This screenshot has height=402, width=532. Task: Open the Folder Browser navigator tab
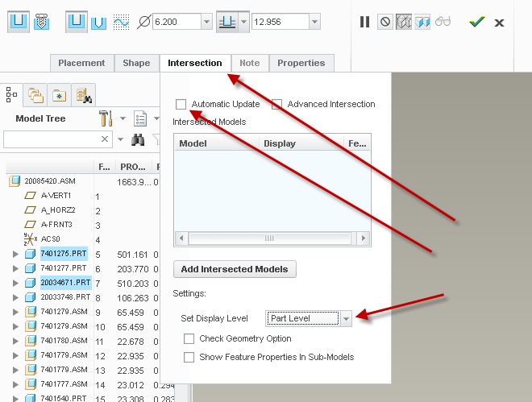point(35,95)
